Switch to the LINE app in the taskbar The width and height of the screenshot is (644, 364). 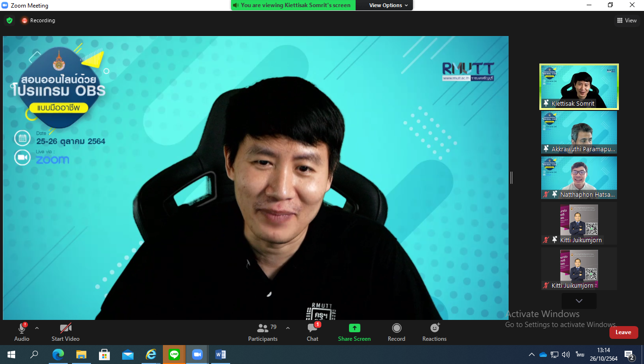(x=174, y=355)
